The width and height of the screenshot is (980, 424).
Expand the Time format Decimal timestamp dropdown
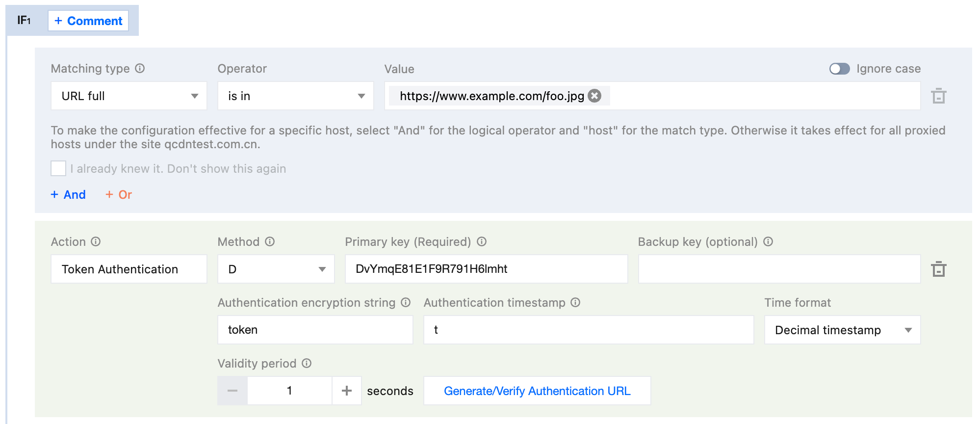[842, 330]
